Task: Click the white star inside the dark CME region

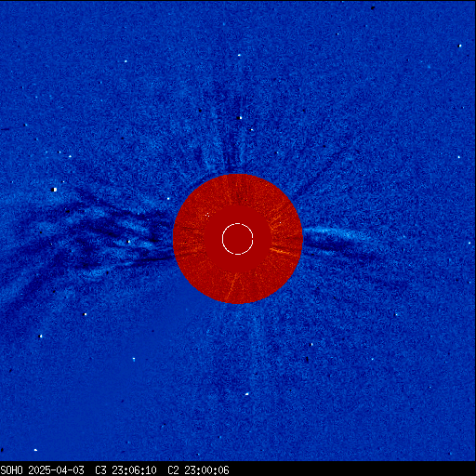Action: point(128,242)
